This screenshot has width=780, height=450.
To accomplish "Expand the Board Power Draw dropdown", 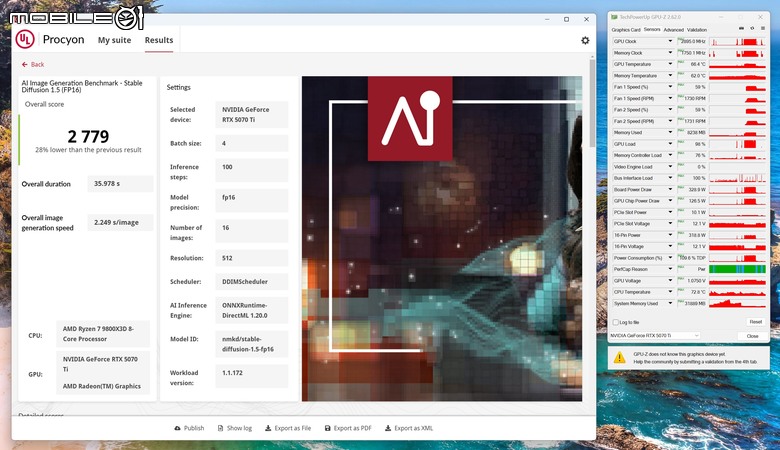I will click(x=670, y=189).
